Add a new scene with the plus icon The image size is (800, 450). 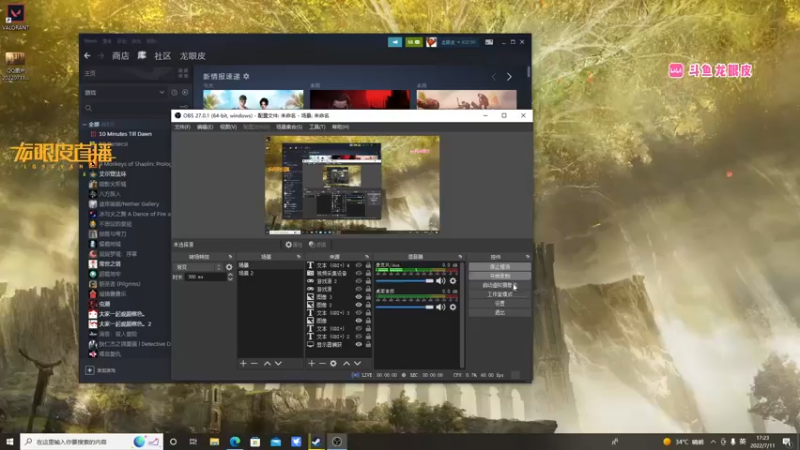[x=243, y=363]
